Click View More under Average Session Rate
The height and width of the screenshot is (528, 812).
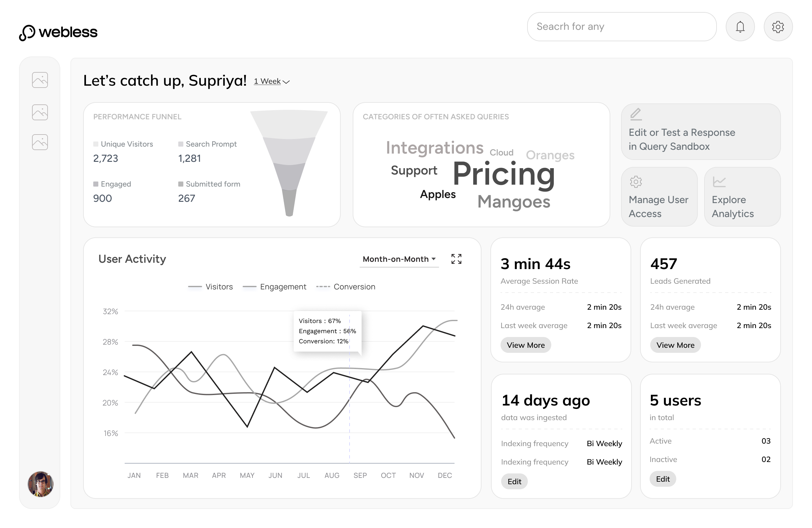[525, 345]
